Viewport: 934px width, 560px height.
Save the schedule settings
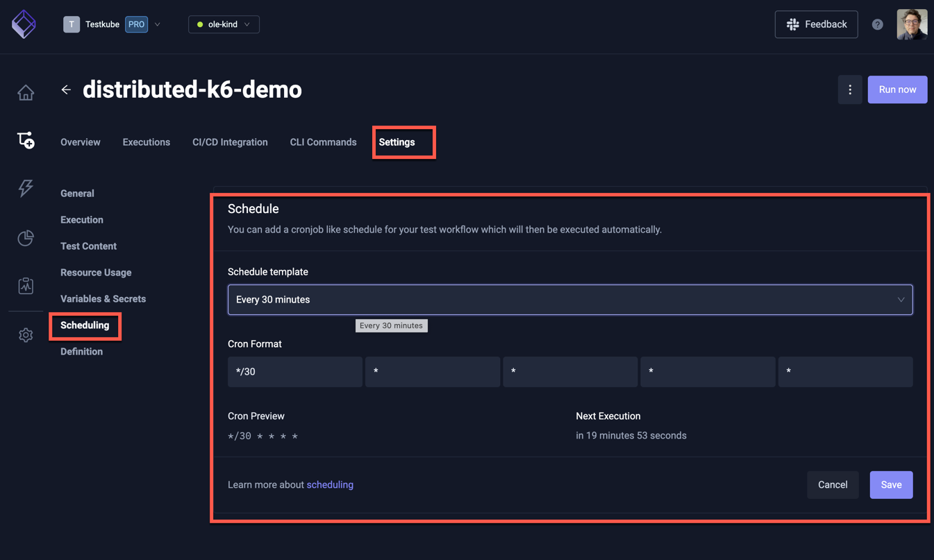(890, 485)
